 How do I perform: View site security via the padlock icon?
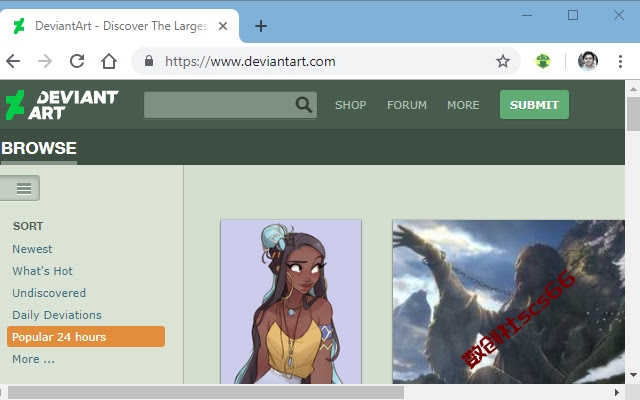point(149,61)
